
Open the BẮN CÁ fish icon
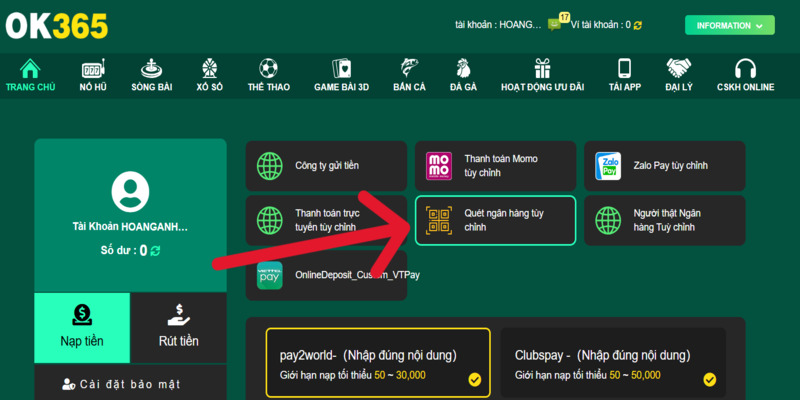[409, 69]
